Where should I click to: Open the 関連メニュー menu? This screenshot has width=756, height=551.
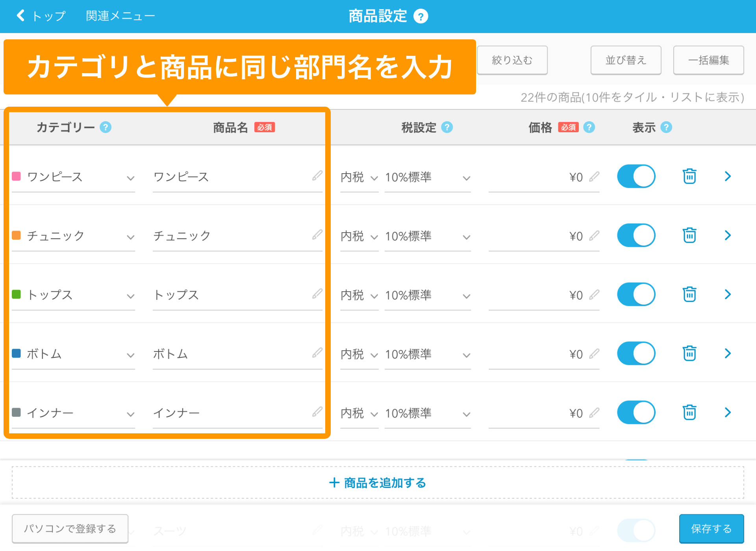tap(120, 16)
